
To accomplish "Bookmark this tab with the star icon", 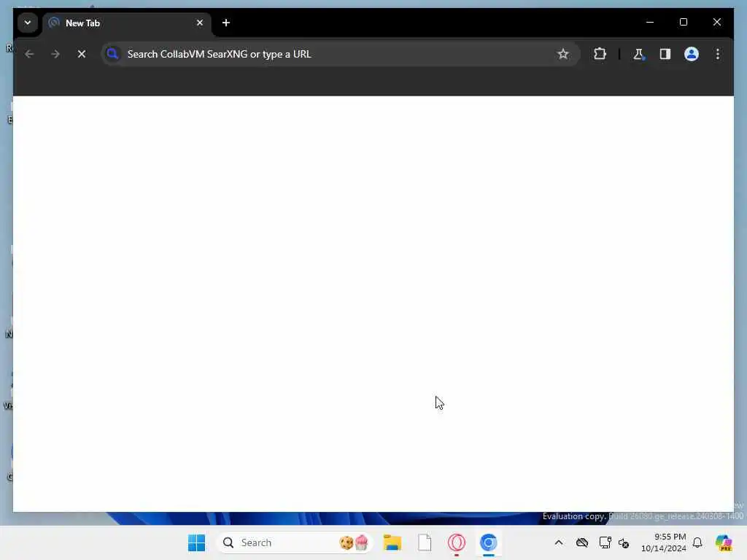I will [563, 54].
